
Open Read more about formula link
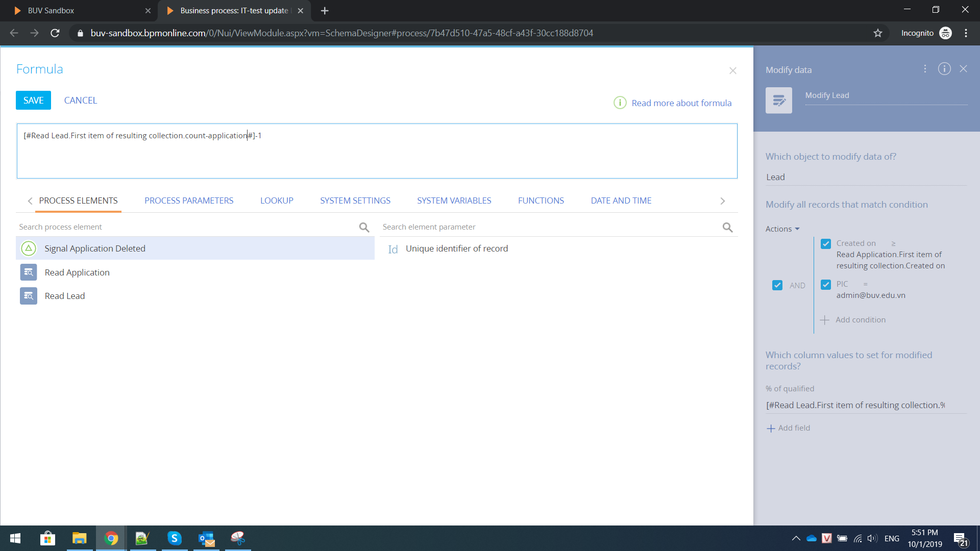[681, 103]
